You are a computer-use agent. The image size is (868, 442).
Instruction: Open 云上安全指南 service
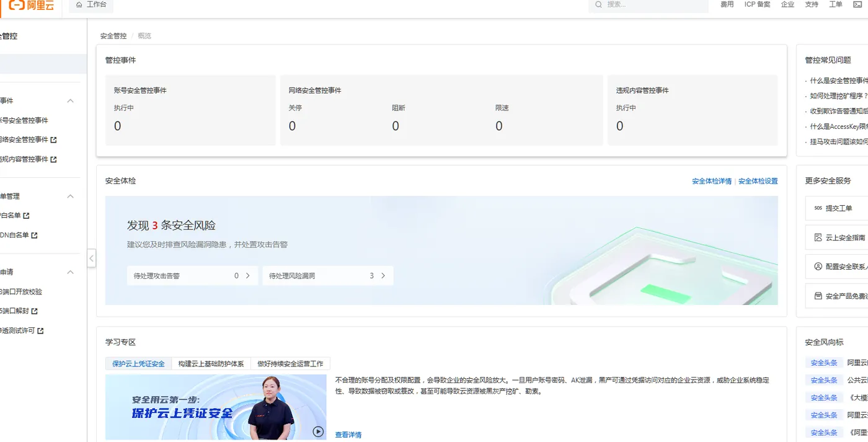(x=837, y=237)
